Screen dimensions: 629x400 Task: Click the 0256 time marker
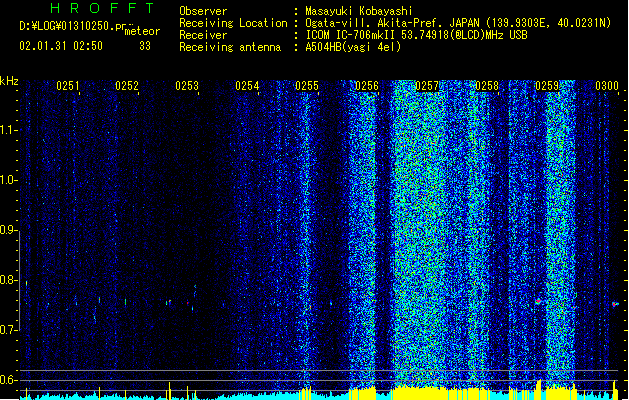point(367,85)
